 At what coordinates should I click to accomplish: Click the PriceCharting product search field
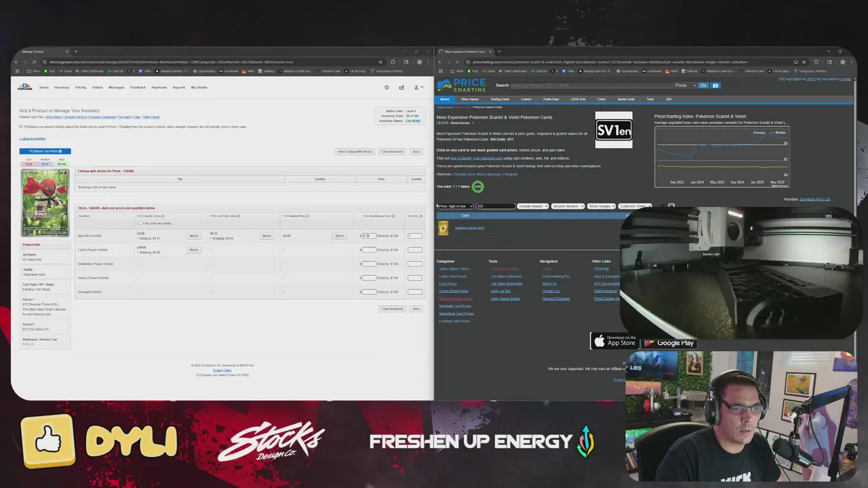[x=591, y=85]
